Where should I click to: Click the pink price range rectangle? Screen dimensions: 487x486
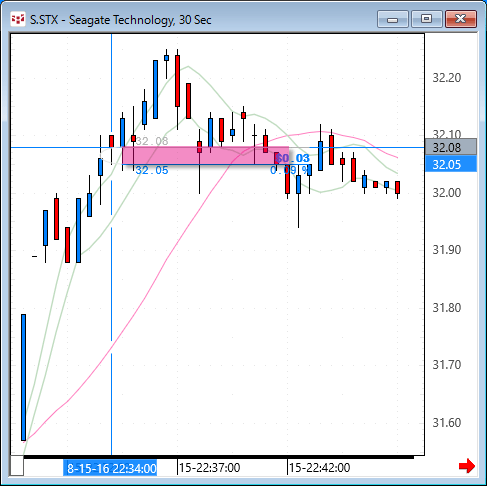[x=206, y=156]
